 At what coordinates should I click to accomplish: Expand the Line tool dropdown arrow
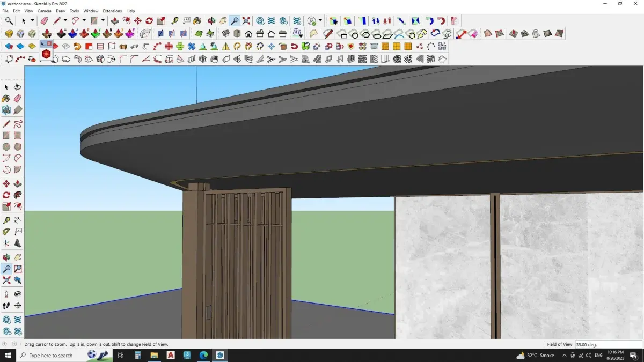[x=65, y=21]
